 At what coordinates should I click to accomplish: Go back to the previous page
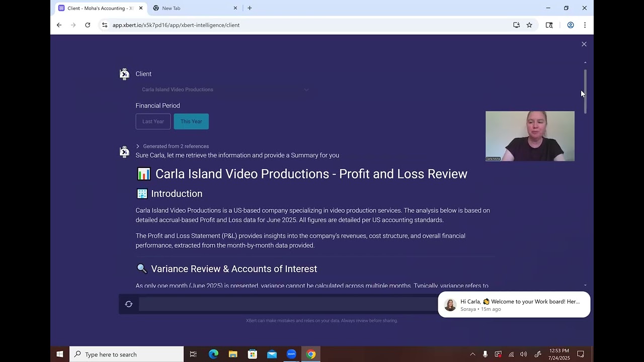(59, 25)
